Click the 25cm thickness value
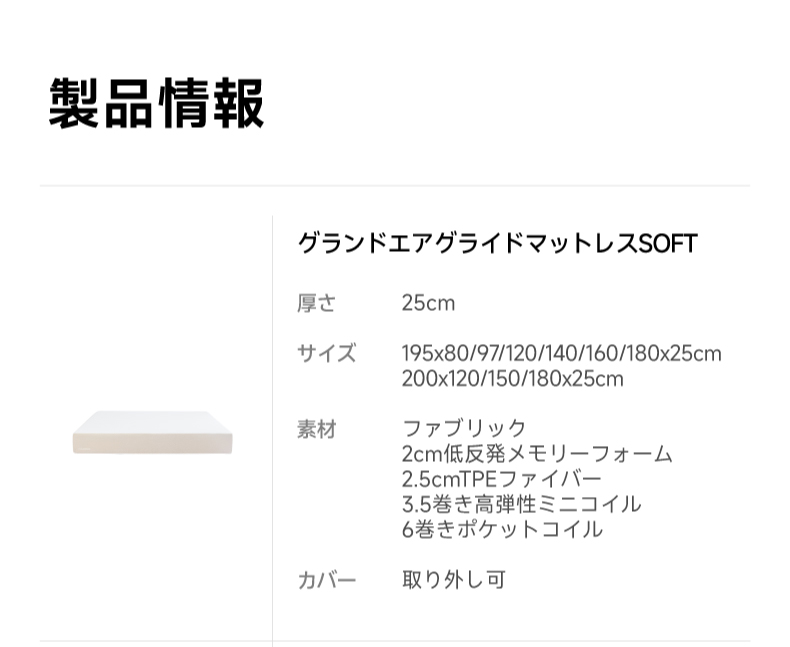 tap(428, 303)
